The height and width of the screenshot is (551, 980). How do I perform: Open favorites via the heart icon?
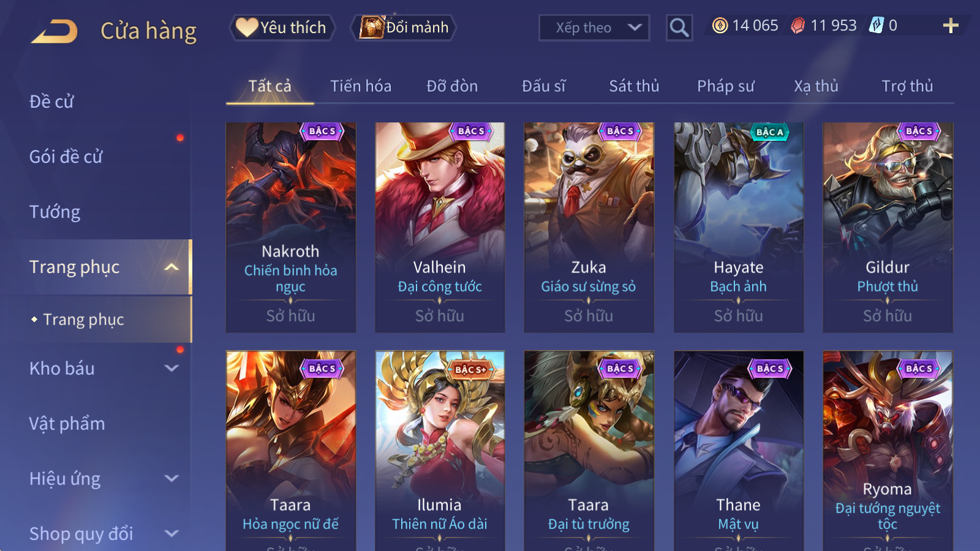[x=247, y=28]
